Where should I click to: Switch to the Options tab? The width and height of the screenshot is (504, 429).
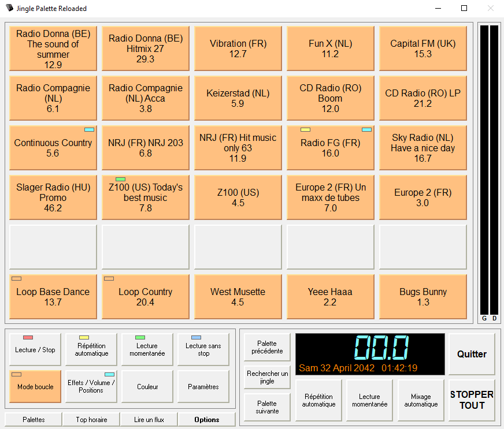pos(207,419)
